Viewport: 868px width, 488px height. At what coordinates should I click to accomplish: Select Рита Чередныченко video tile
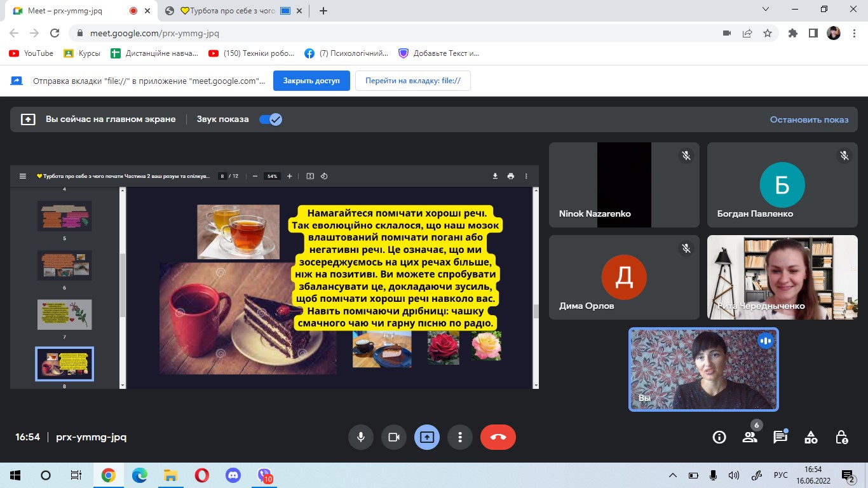pos(782,278)
